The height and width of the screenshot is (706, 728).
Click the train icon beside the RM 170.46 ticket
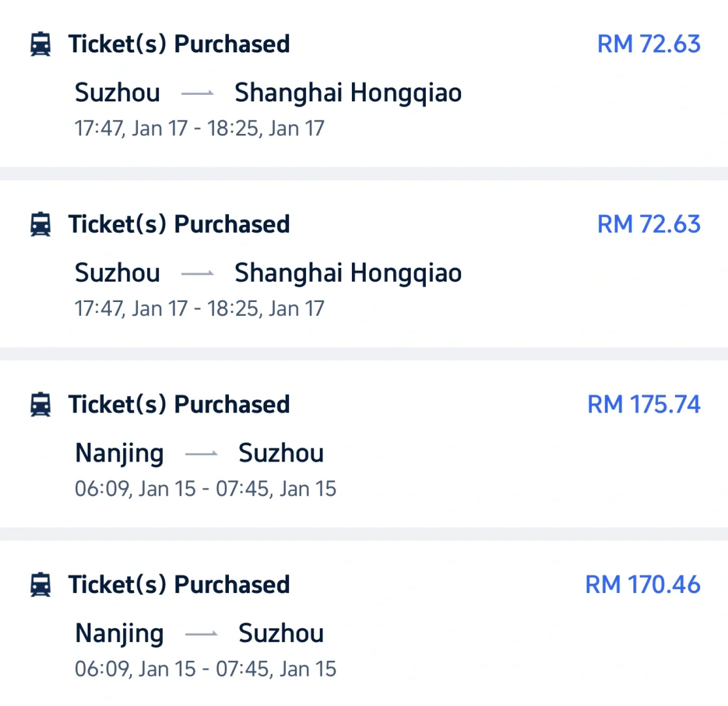(41, 584)
